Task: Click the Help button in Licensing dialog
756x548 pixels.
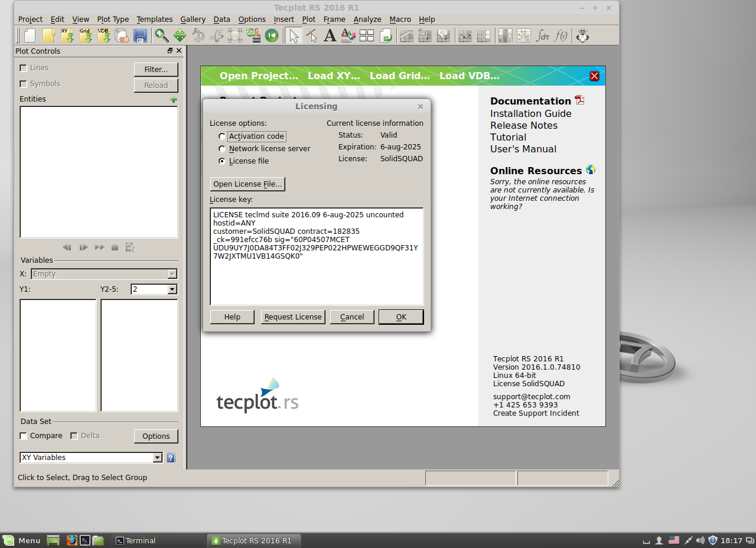Action: [x=232, y=317]
